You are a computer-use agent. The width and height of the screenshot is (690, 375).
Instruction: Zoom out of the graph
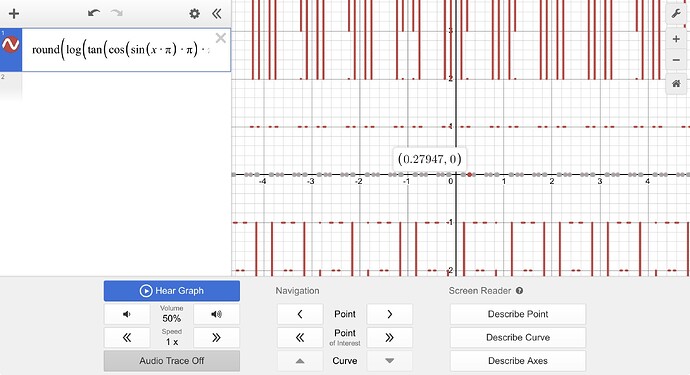(676, 60)
